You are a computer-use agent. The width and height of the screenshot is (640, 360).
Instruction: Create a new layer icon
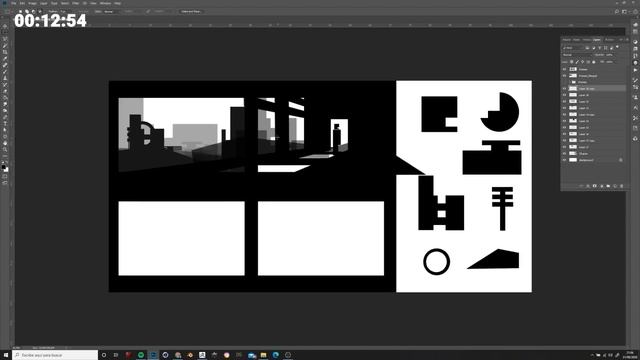coord(615,186)
